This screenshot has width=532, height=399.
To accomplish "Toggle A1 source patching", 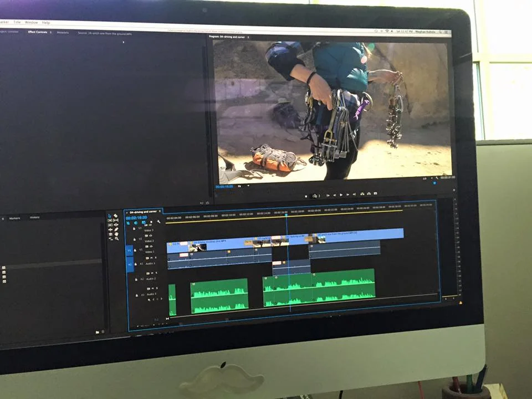I will pos(130,264).
